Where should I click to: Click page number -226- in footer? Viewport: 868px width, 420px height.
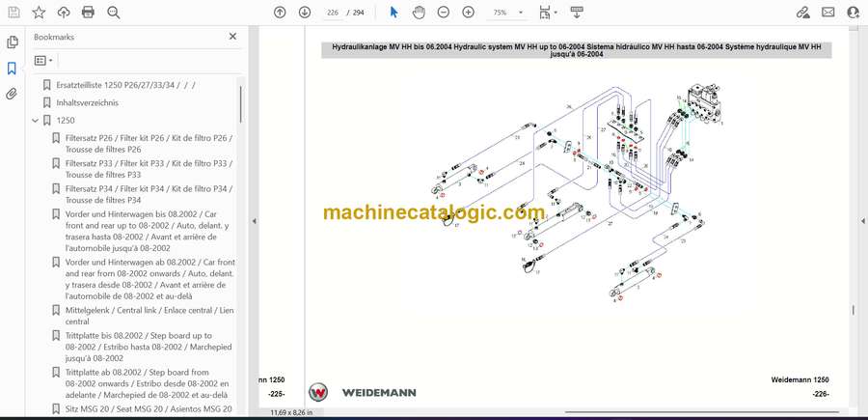821,394
